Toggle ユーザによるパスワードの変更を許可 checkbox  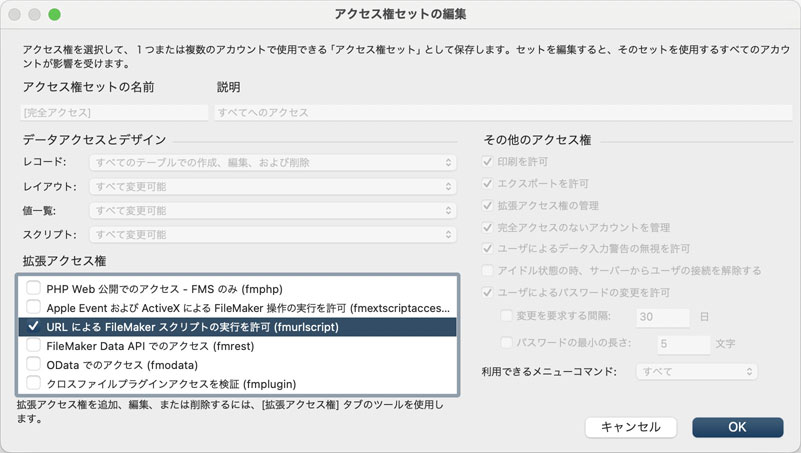click(x=487, y=293)
